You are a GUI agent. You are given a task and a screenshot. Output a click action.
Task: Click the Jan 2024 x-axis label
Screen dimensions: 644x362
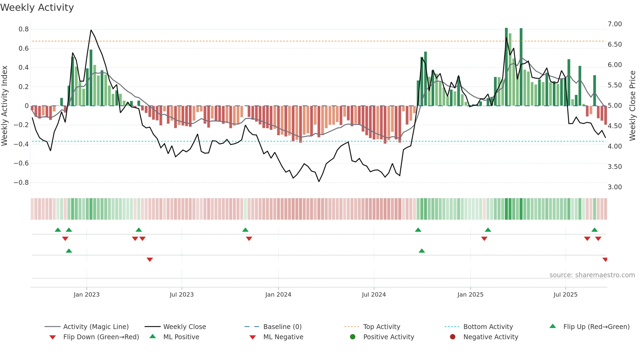tap(278, 294)
